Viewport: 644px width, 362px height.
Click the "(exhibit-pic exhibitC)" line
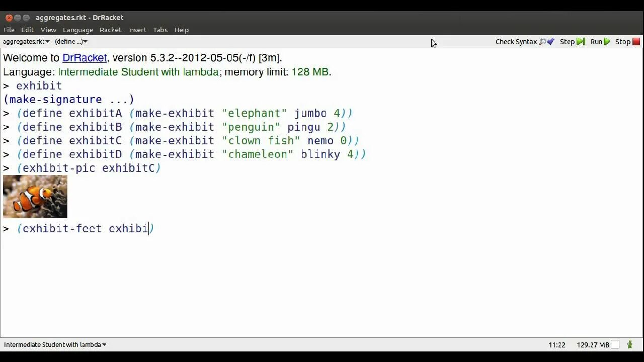pos(82,168)
